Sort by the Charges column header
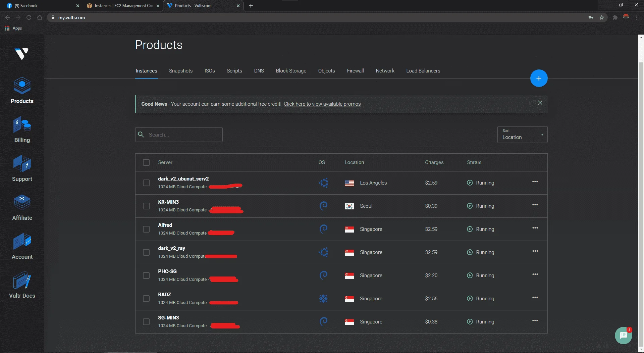Image resolution: width=644 pixels, height=353 pixels. pyautogui.click(x=434, y=162)
